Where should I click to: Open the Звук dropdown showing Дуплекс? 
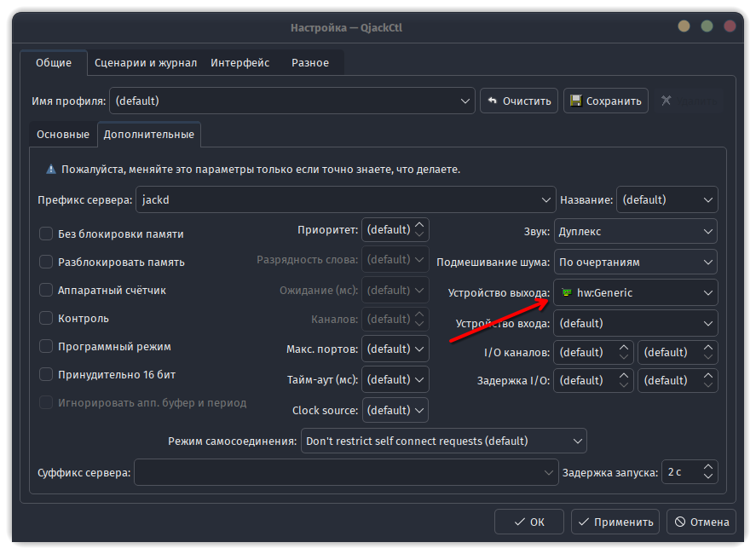pyautogui.click(x=636, y=232)
